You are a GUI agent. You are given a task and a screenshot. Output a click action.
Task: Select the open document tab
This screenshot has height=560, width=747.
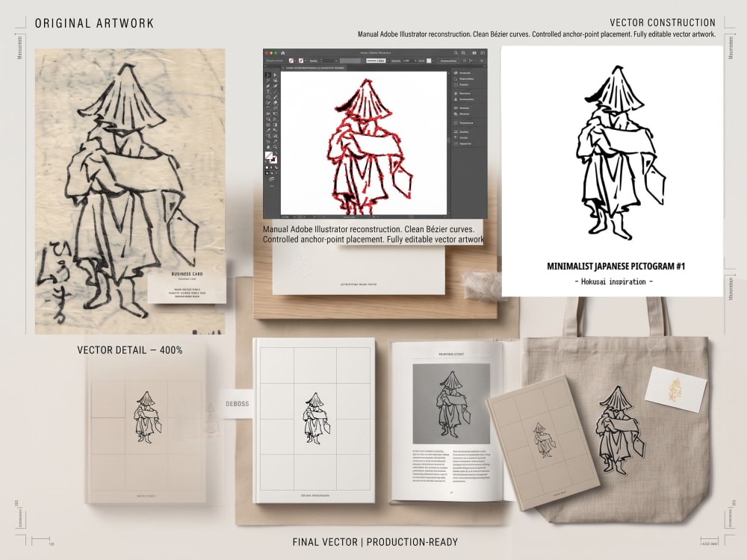point(314,68)
